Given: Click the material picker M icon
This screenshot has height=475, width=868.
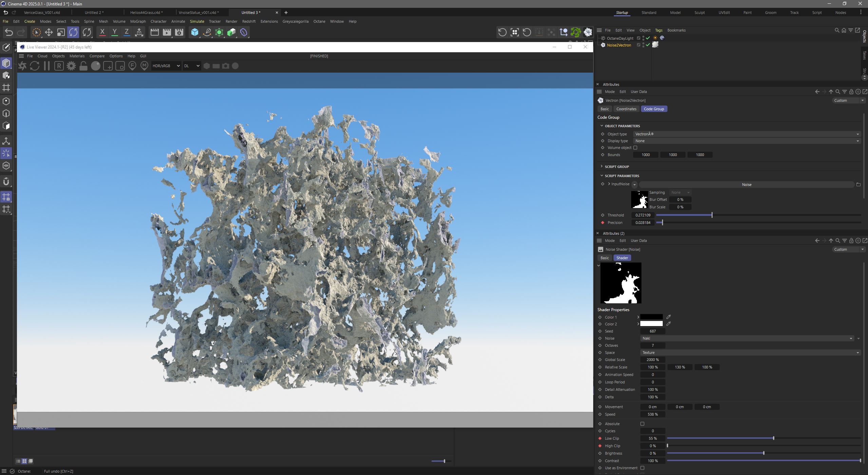Looking at the screenshot, I should (x=145, y=66).
